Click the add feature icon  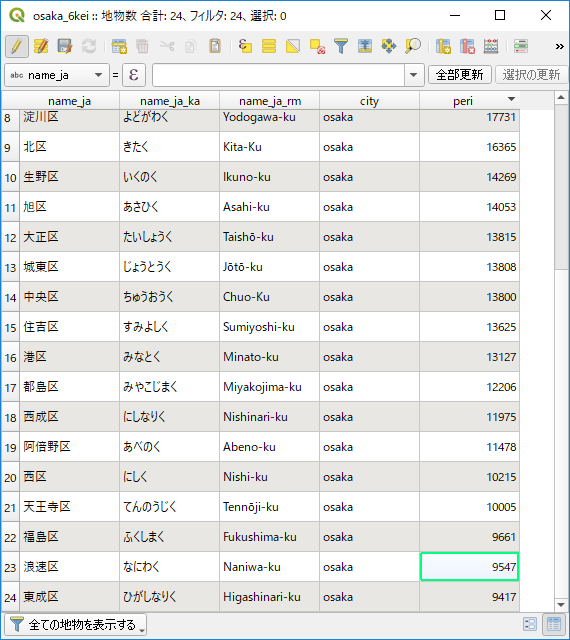coord(119,46)
